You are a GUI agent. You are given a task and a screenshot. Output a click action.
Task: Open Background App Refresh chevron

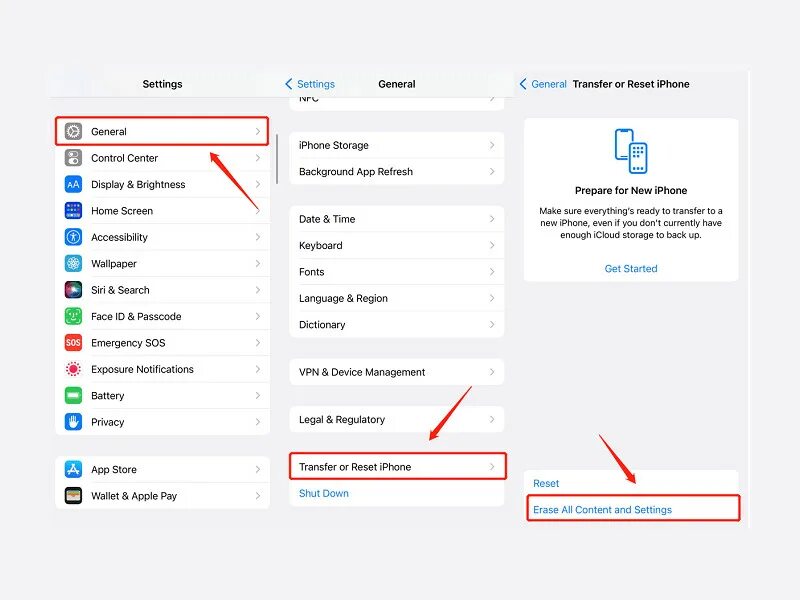492,172
